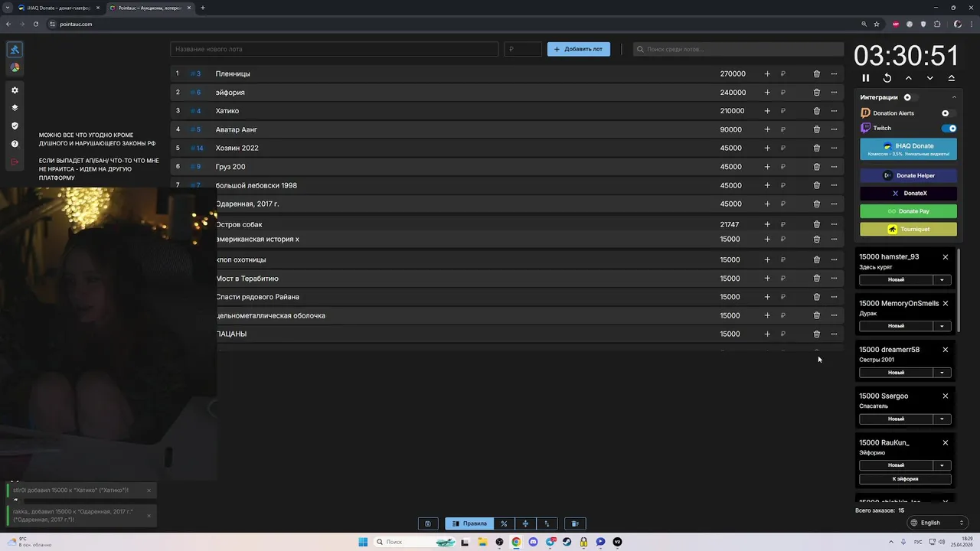Add amount to Хатико lot with plus
The width and height of the screenshot is (980, 551).
click(x=767, y=111)
